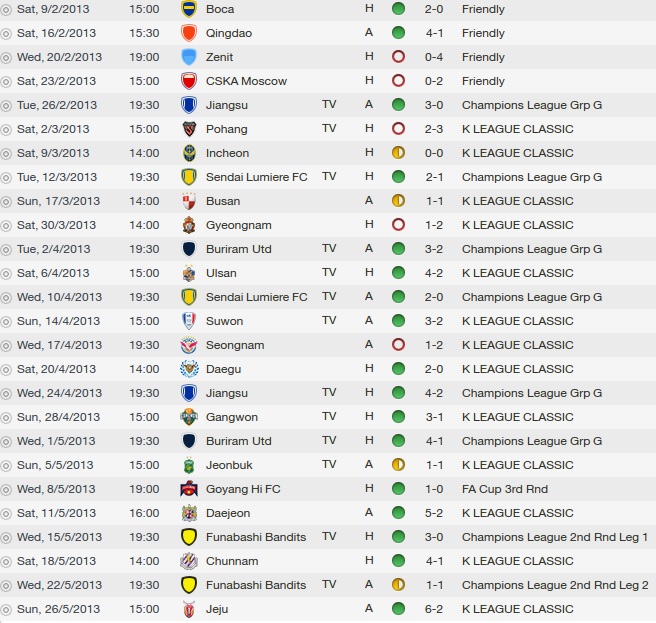Click yellow draw indicator for Busan match
This screenshot has height=623, width=656.
pos(398,201)
